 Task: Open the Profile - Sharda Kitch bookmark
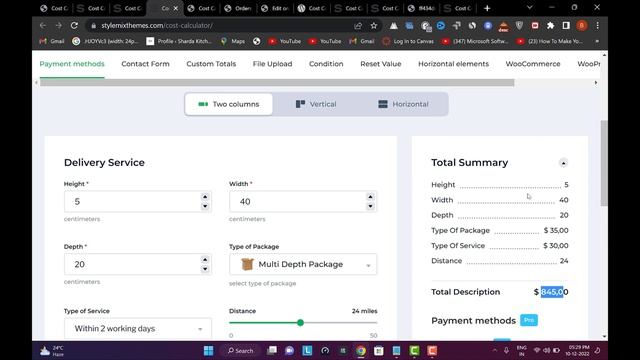coord(179,41)
